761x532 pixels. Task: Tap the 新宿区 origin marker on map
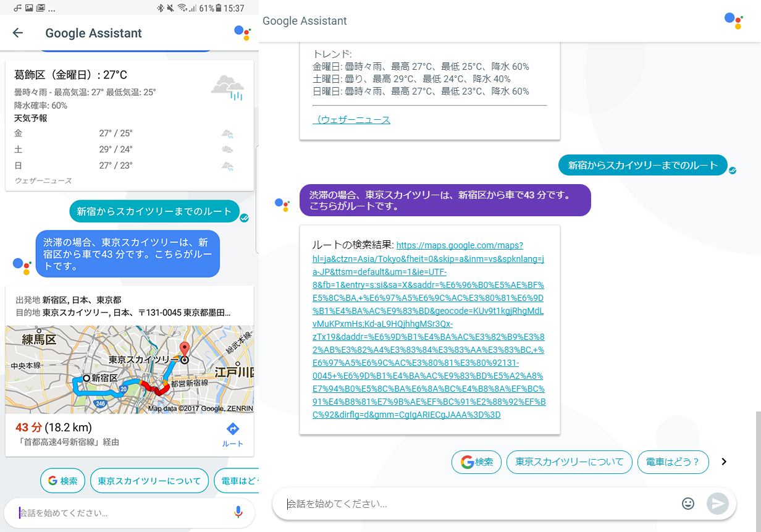[x=88, y=378]
